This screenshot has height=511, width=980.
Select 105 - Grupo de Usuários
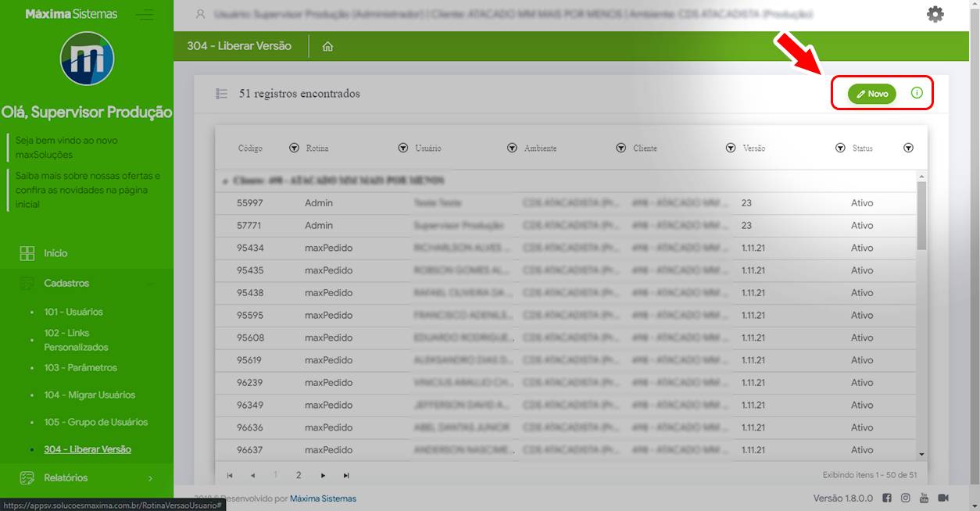pyautogui.click(x=95, y=422)
